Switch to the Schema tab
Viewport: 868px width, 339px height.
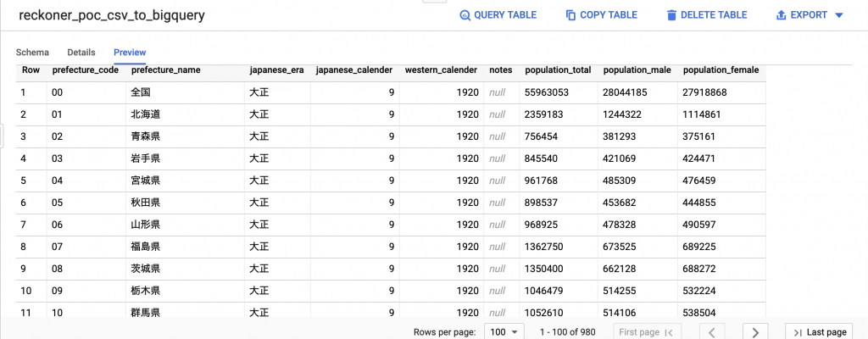tap(32, 53)
